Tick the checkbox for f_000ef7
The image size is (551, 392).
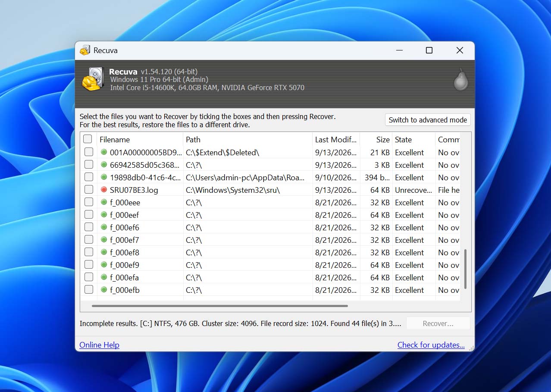88,240
